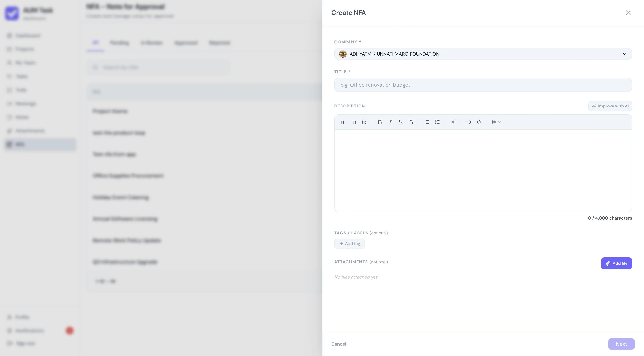
Task: Add a new tag
Action: (x=350, y=244)
